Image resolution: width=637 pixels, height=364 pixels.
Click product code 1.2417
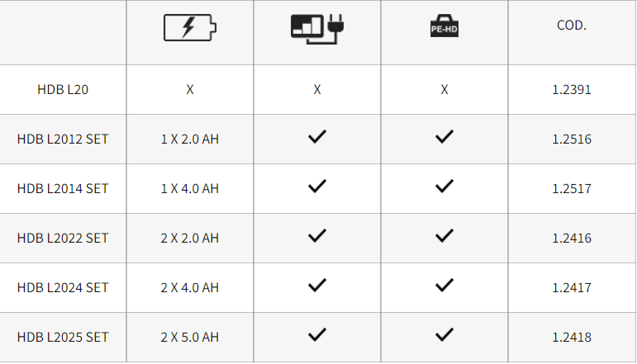[572, 287]
